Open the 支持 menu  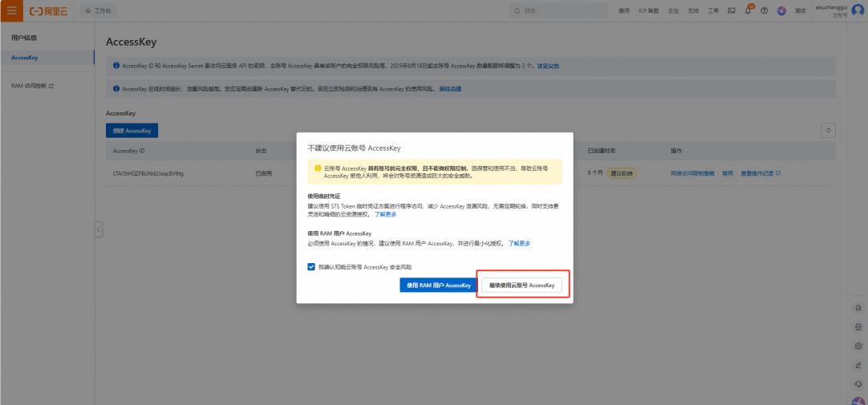[693, 10]
